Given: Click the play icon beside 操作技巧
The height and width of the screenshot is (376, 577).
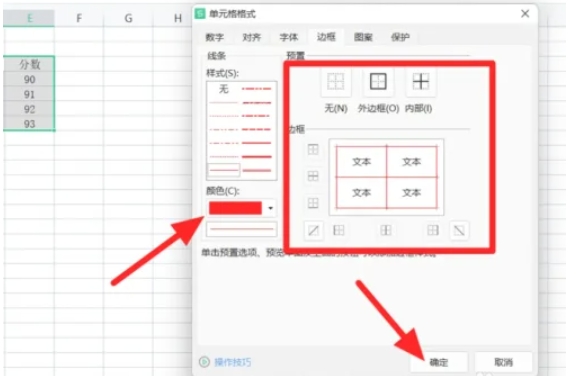Looking at the screenshot, I should pyautogui.click(x=204, y=362).
